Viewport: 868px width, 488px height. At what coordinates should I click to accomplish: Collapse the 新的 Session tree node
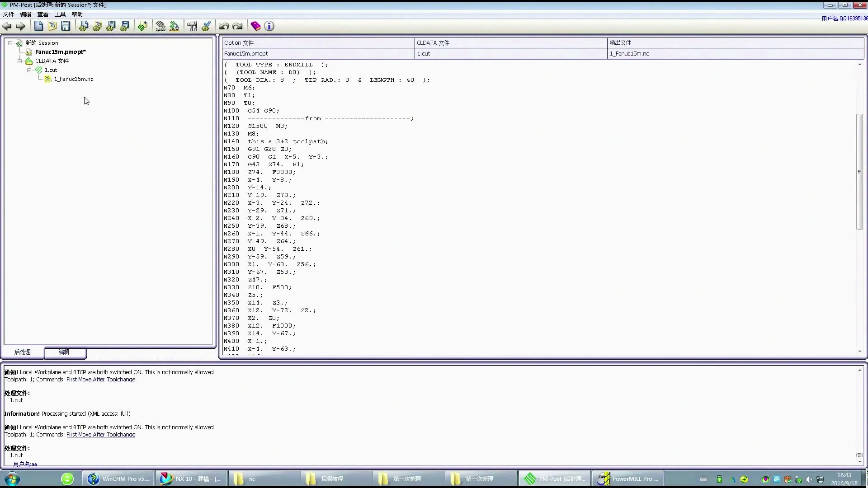click(10, 43)
